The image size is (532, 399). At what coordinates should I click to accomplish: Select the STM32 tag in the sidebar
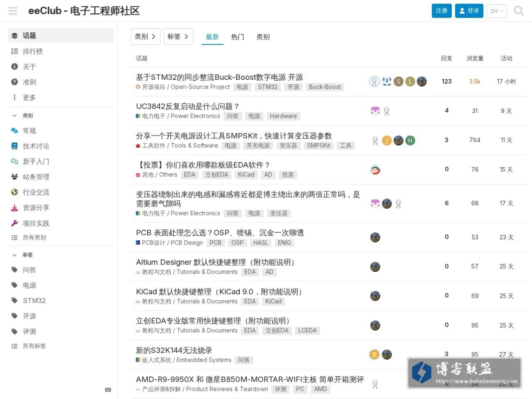point(61,301)
